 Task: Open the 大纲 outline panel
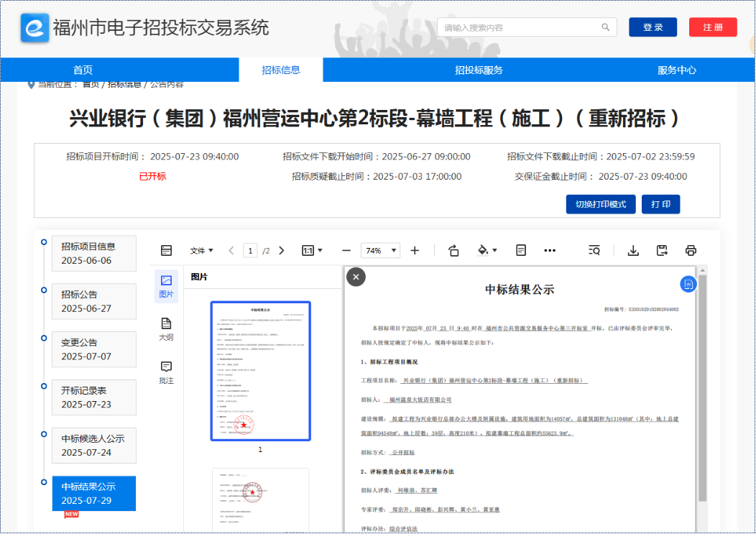[166, 329]
